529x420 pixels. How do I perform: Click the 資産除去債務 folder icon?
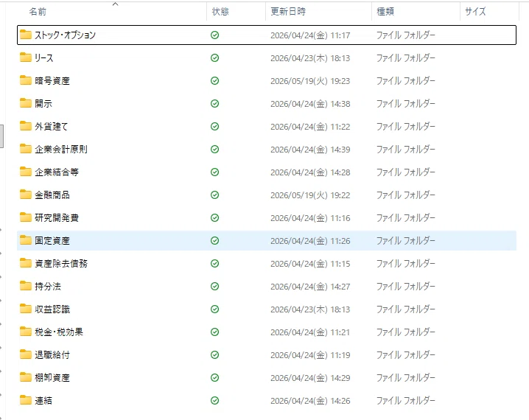tap(26, 263)
